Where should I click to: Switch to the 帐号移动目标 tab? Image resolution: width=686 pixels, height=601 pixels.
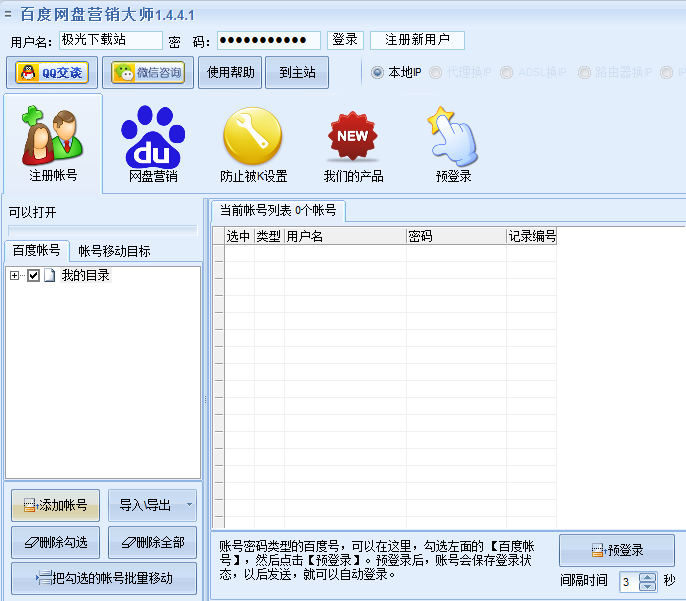[114, 251]
